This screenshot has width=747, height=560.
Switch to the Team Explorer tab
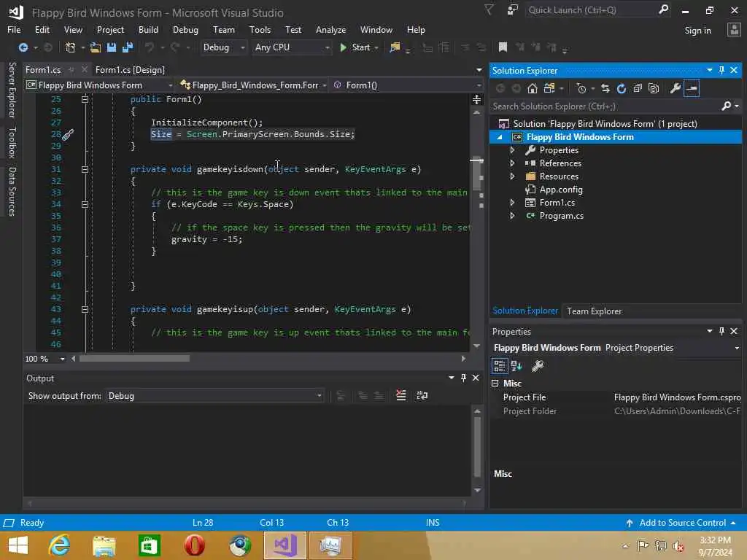coord(594,311)
